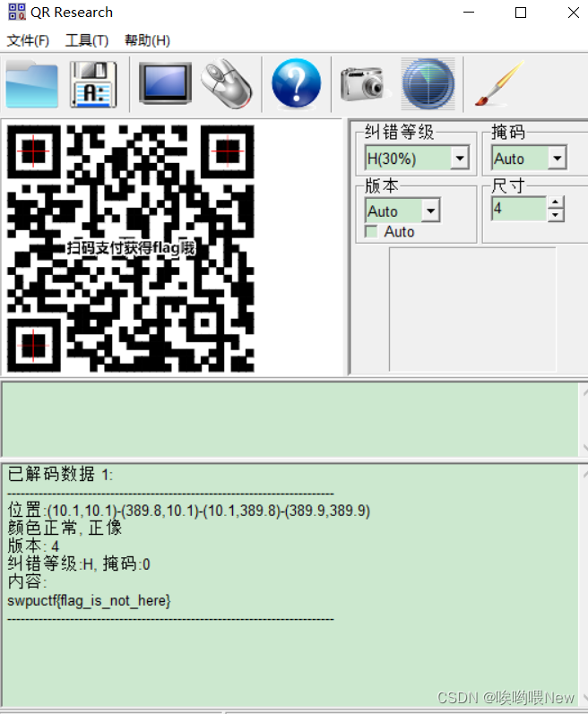Click the QR code image preview
Image resolution: width=588 pixels, height=714 pixels.
pos(131,249)
